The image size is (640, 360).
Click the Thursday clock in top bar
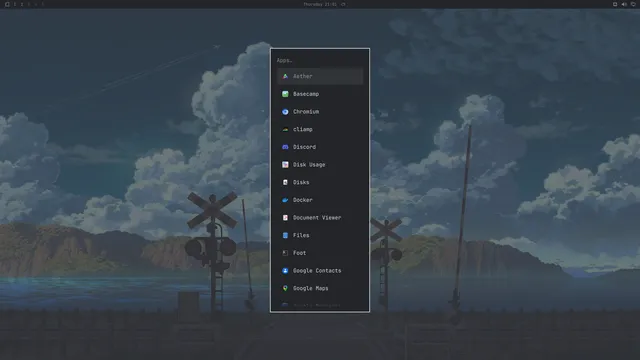pos(320,4)
